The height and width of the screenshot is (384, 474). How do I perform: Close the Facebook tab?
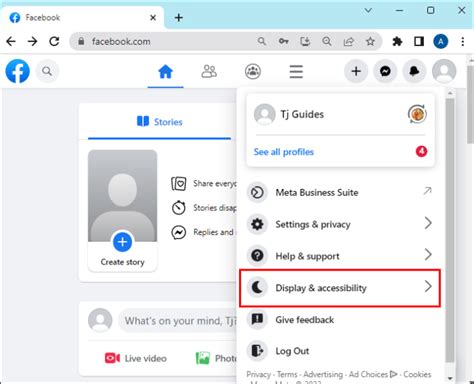click(153, 17)
